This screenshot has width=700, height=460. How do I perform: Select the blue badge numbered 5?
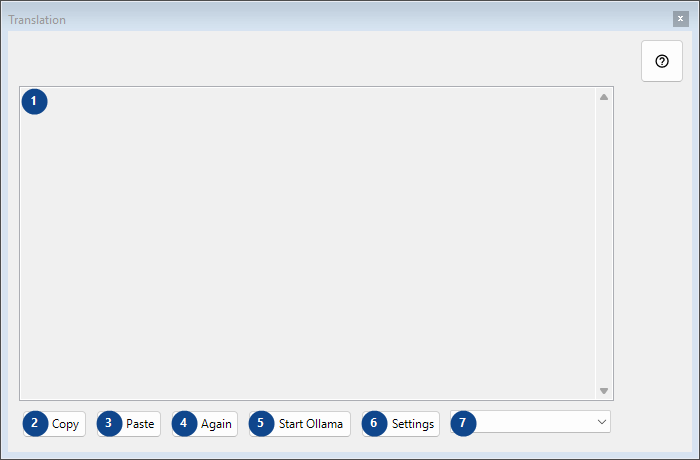[261, 423]
